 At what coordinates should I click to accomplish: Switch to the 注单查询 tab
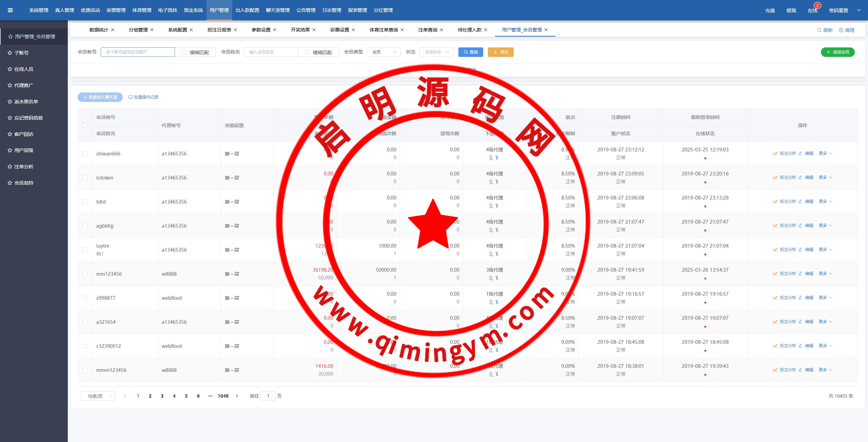tap(428, 30)
